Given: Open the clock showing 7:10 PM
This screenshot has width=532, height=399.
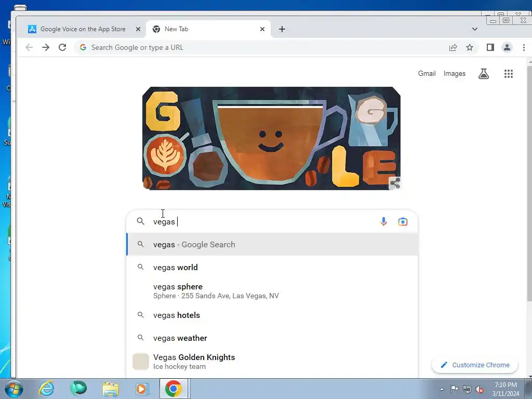Looking at the screenshot, I should (506, 389).
